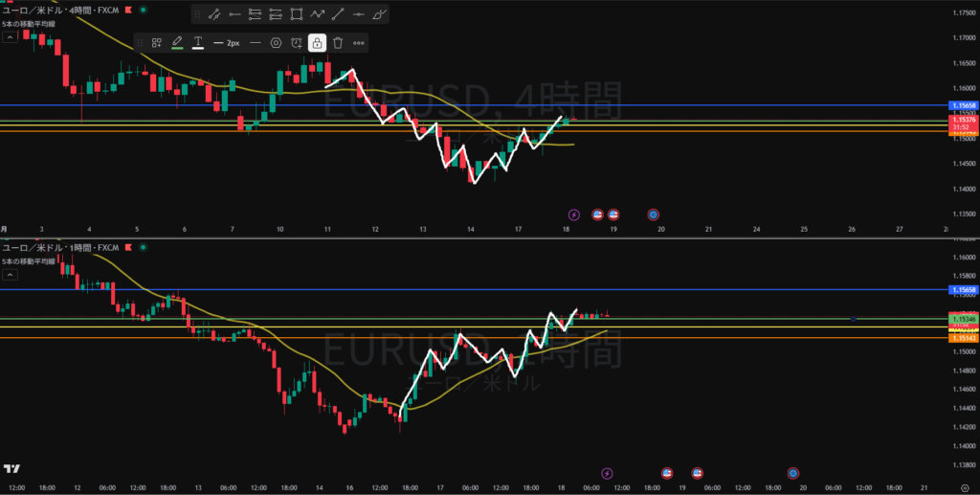Open the line style menu
Viewport: 980px width, 495px height.
point(255,43)
